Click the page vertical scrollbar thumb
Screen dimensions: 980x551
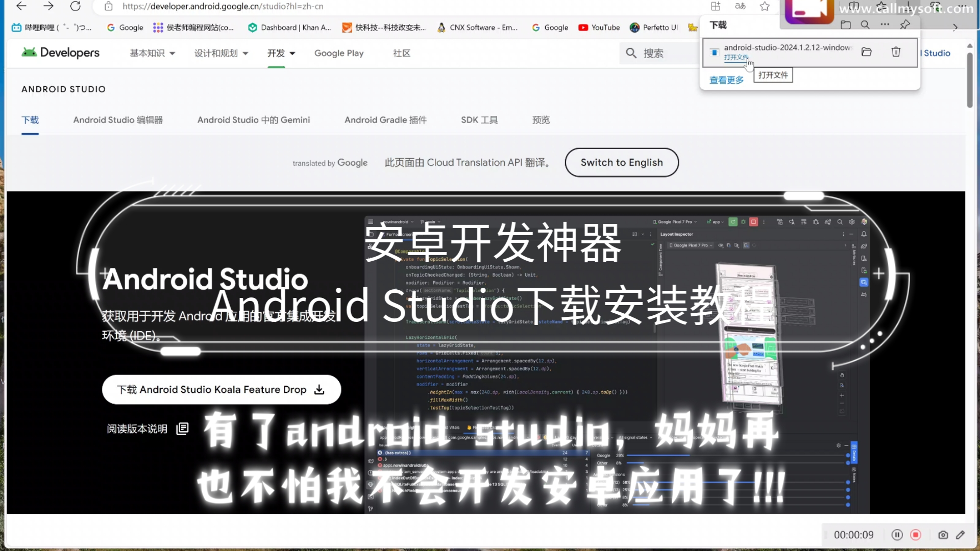tap(970, 79)
